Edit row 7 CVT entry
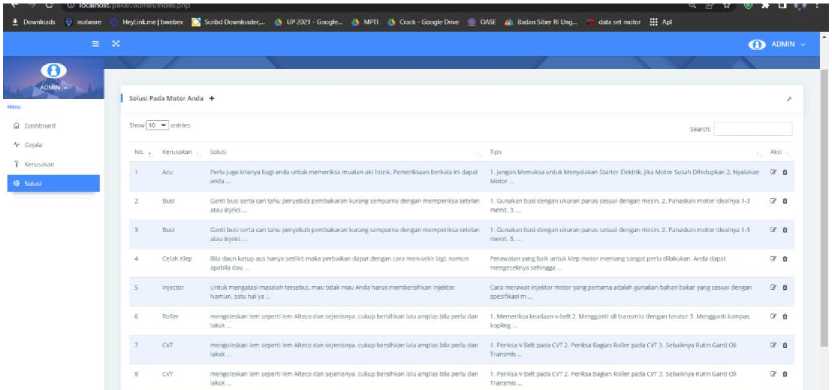This screenshot has width=832, height=390. click(x=774, y=345)
